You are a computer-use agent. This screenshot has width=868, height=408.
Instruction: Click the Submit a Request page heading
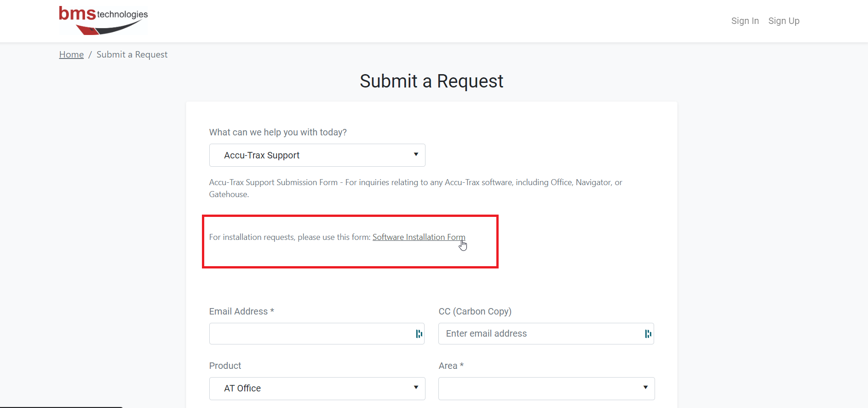click(431, 81)
